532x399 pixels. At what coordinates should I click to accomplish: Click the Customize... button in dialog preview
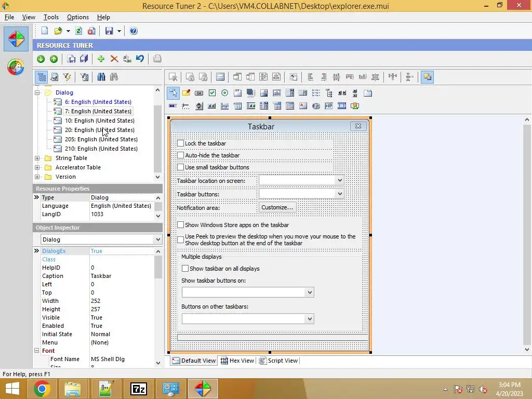pyautogui.click(x=277, y=207)
